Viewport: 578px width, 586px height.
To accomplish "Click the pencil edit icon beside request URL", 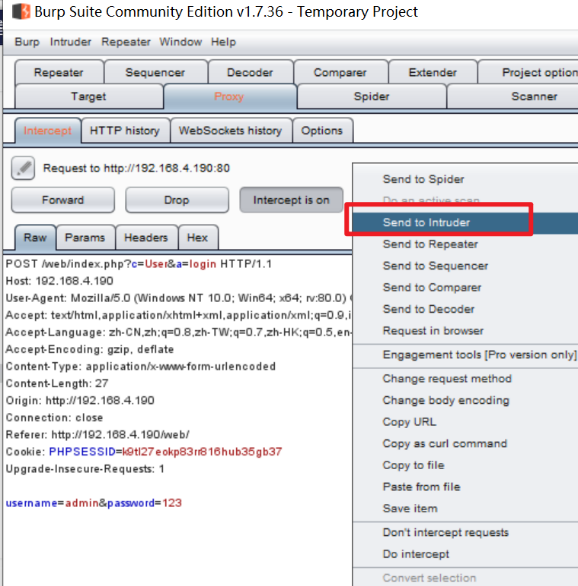I will point(23,168).
